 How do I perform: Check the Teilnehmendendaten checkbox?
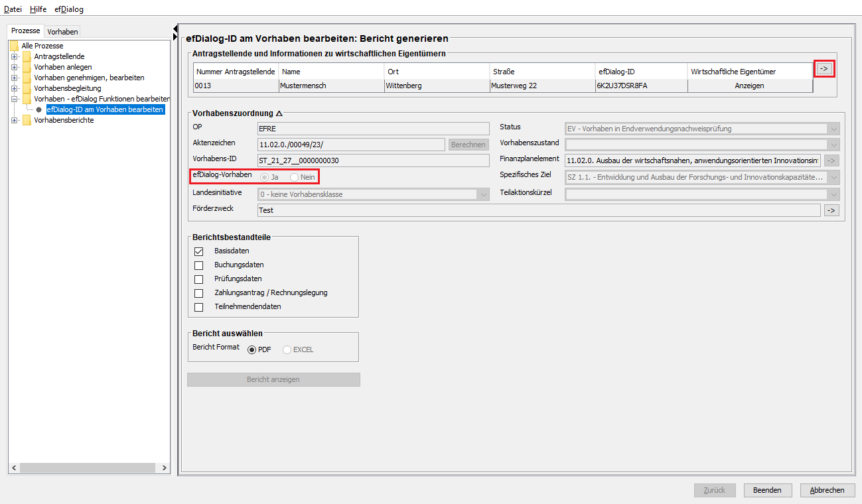pyautogui.click(x=198, y=307)
